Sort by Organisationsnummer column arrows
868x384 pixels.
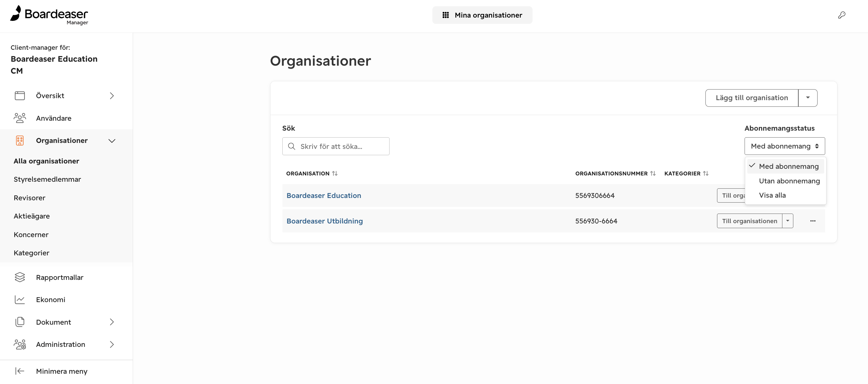653,173
